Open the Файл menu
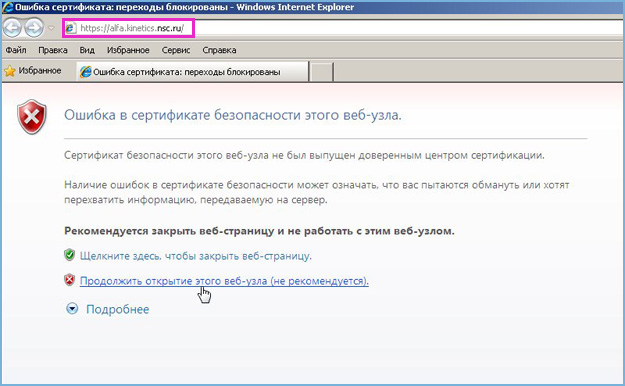Viewport: 625px width, 386px height. [16, 50]
